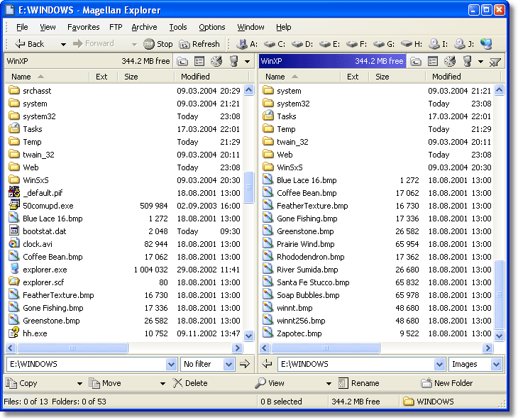The width and height of the screenshot is (518, 420).
Task: Click the left pane vertical scrollbar down arrow
Action: click(x=249, y=335)
